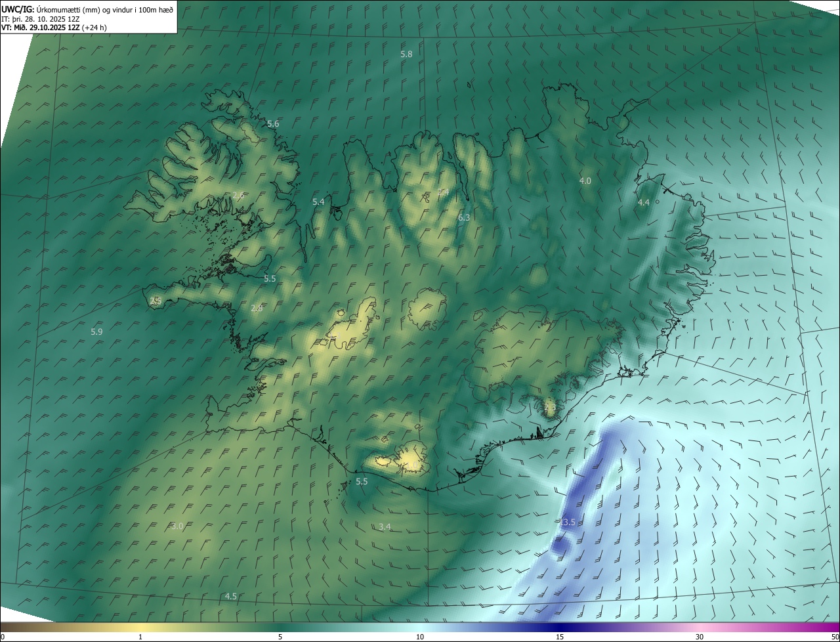Click the '5.9' value west of Iceland
Screen dimensions: 840x642
coord(96,332)
